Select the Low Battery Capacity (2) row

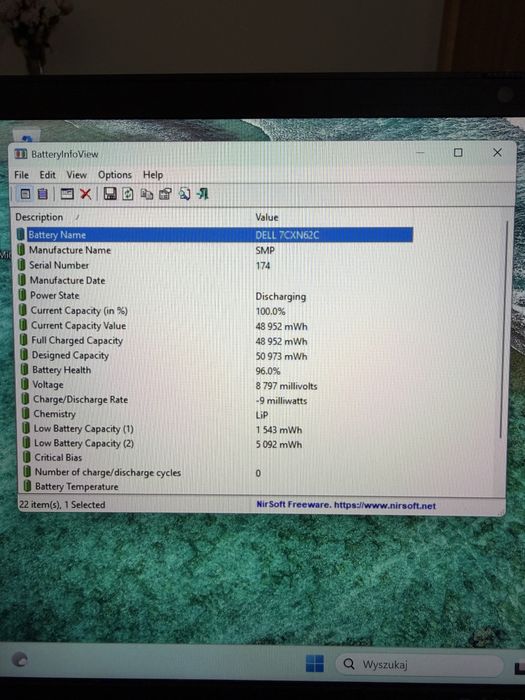click(x=215, y=443)
